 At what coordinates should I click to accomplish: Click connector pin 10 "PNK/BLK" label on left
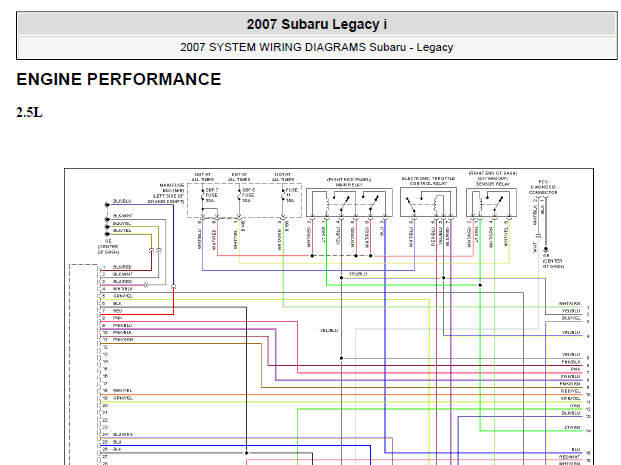(x=122, y=333)
